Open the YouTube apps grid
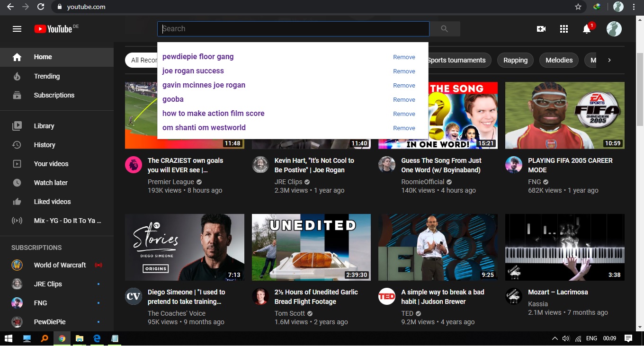Screen dimensions: 644x346 (563, 29)
